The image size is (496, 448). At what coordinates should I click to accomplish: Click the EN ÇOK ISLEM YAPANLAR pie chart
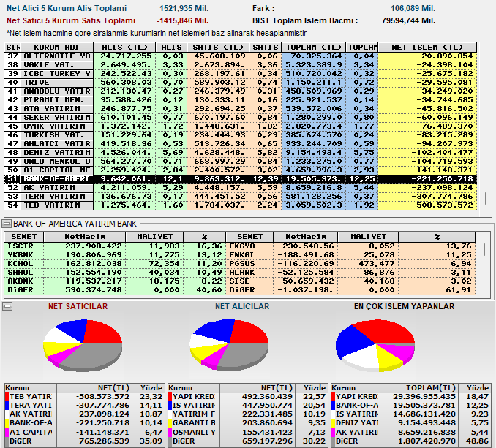[x=375, y=346]
